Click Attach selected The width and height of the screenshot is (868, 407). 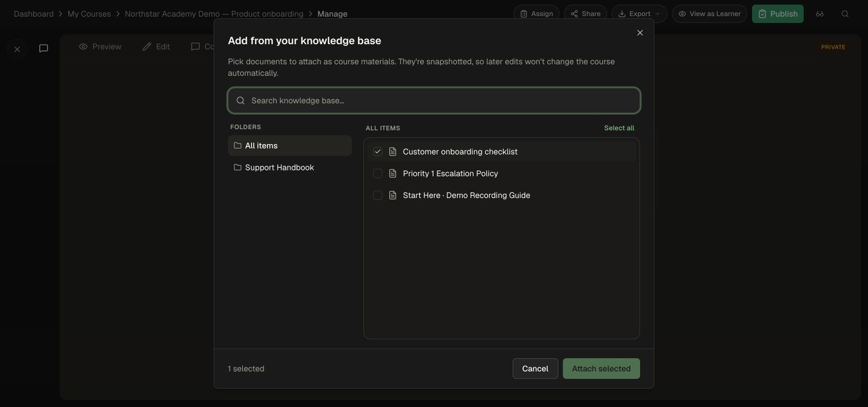click(x=601, y=369)
